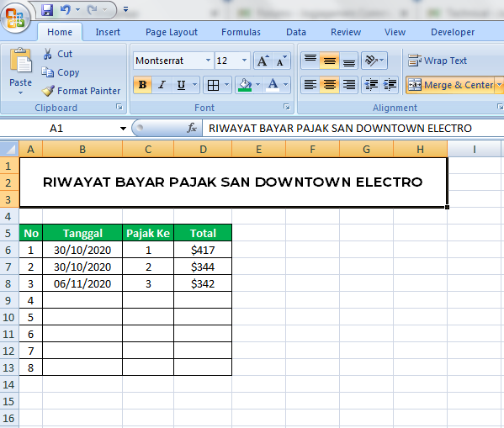Increase the cell indent

(390, 85)
